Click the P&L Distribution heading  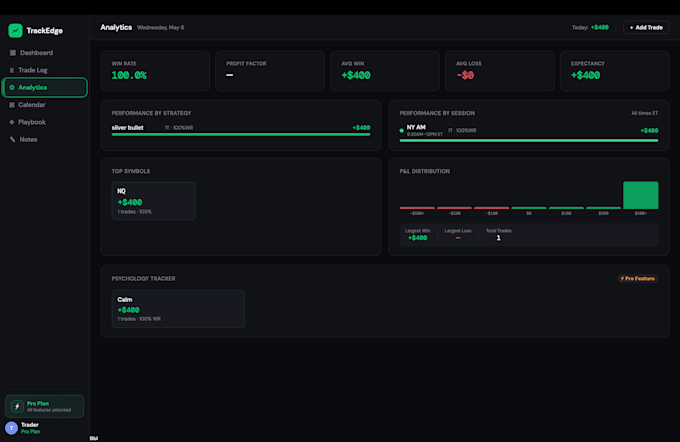425,171
